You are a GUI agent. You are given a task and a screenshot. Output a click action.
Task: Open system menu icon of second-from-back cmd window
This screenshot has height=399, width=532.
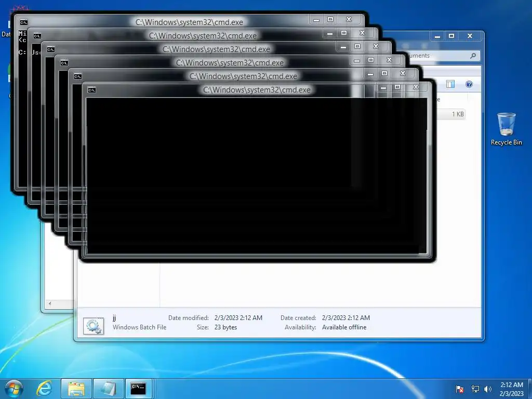(37, 36)
